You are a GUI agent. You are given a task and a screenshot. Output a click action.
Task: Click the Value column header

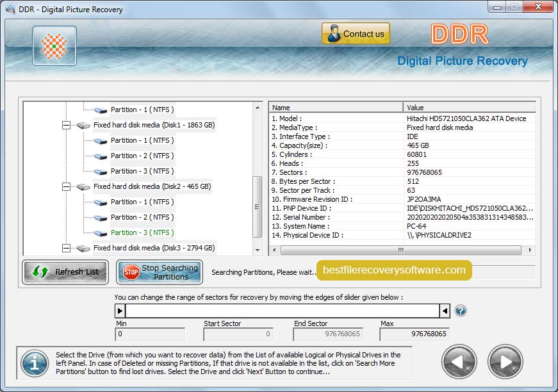point(470,108)
